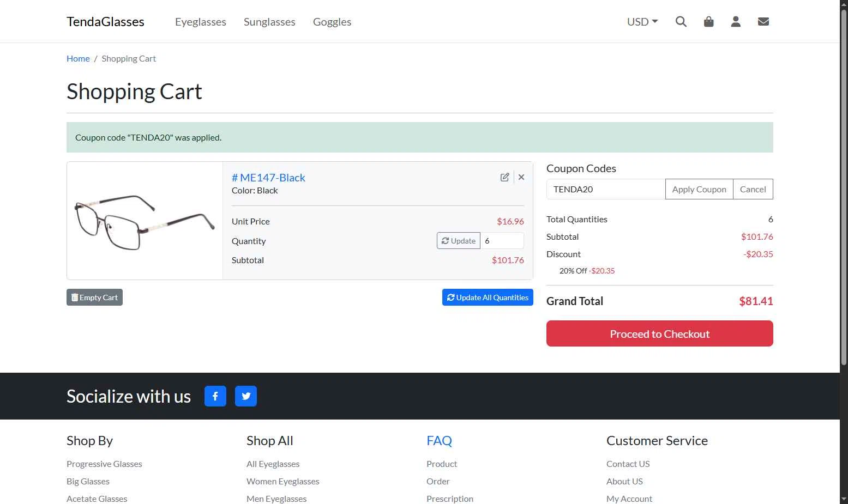The width and height of the screenshot is (848, 504).
Task: Go to TendaGlasses home logo
Action: coord(105,22)
